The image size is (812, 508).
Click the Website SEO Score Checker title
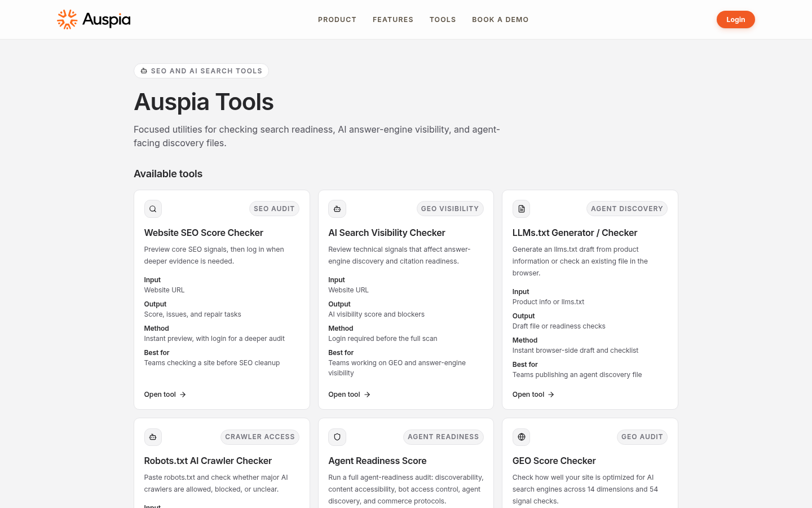204,233
